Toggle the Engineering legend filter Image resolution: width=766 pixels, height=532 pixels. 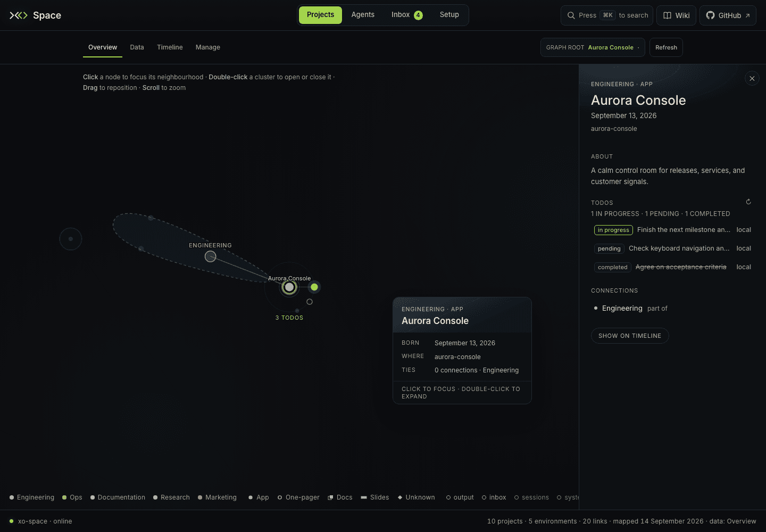(x=32, y=497)
